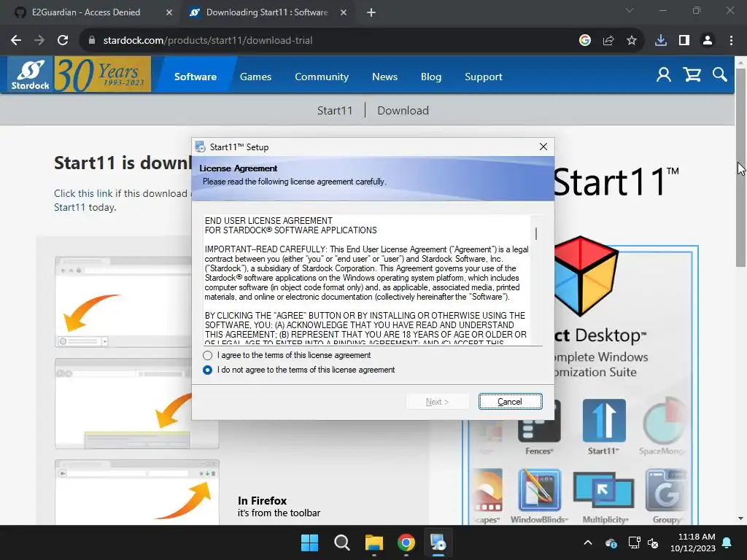The image size is (747, 560).
Task: Open the taskbar clock and date
Action: click(x=693, y=542)
